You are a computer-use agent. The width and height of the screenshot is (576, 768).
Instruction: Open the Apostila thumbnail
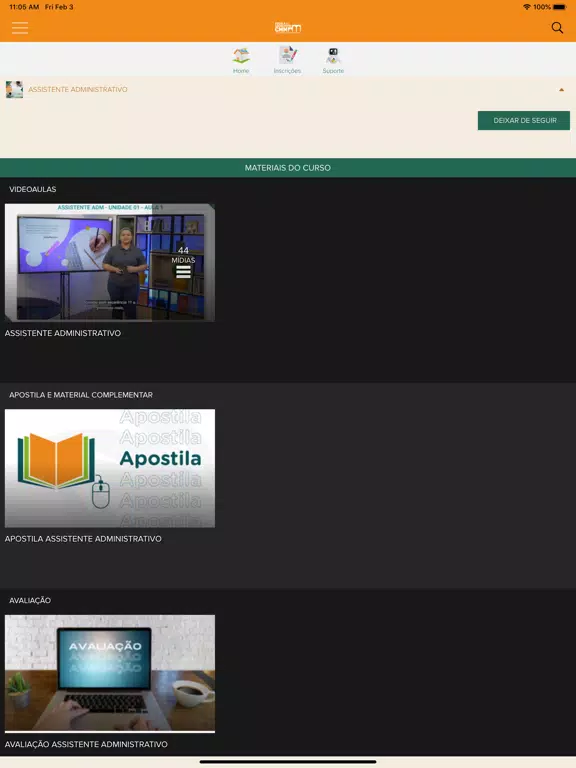click(x=110, y=468)
